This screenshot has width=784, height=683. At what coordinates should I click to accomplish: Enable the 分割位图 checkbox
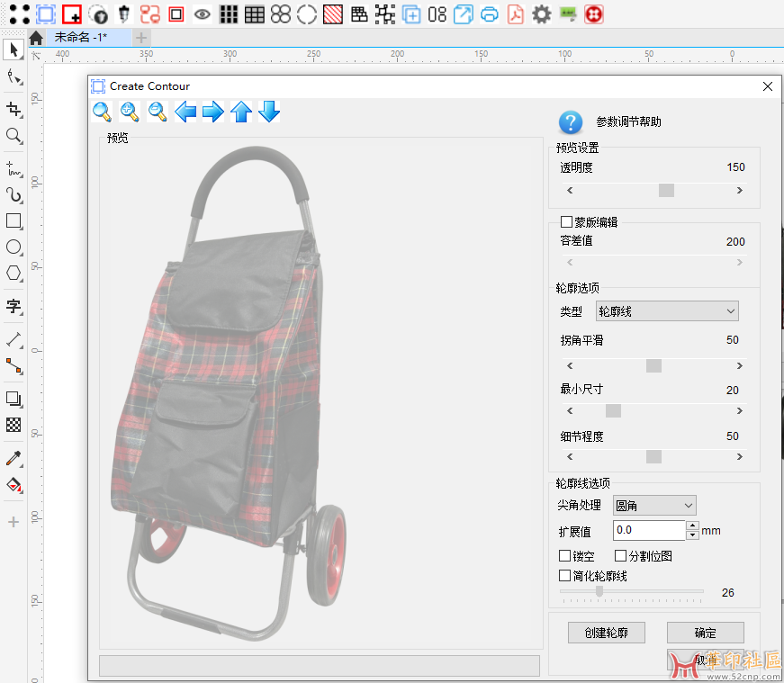tap(620, 555)
